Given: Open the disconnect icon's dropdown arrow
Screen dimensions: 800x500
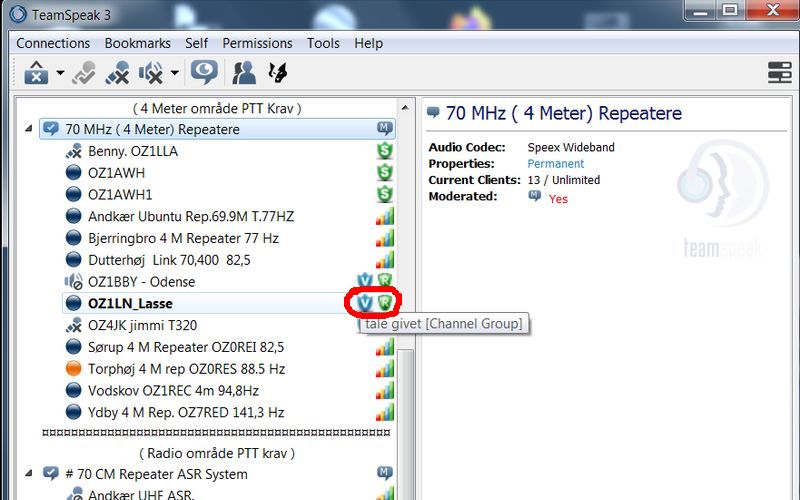Looking at the screenshot, I should pyautogui.click(x=60, y=73).
